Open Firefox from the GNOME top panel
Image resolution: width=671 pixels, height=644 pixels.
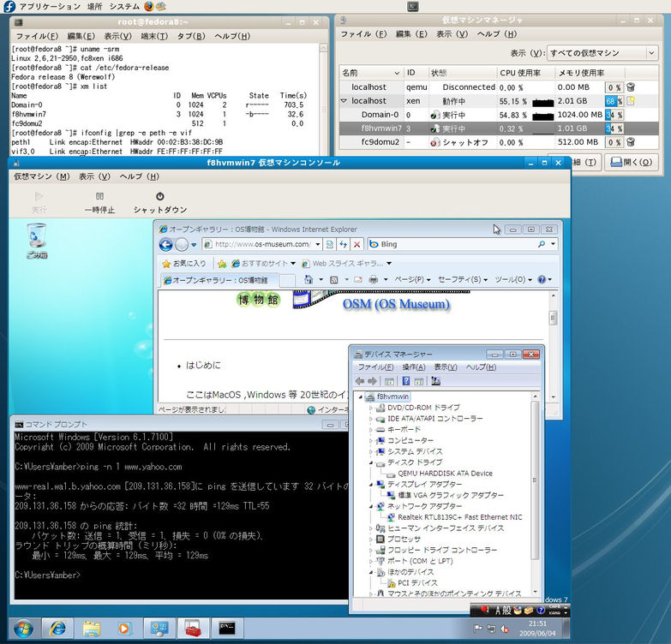coord(148,6)
